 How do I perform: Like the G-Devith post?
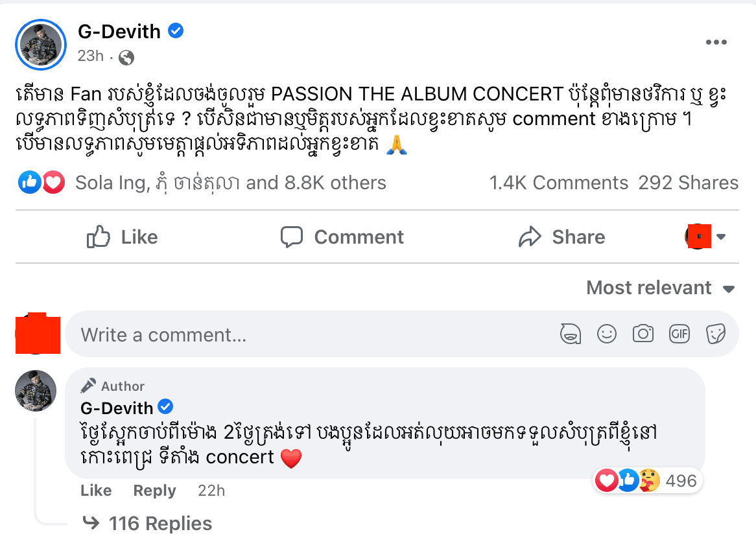[123, 237]
